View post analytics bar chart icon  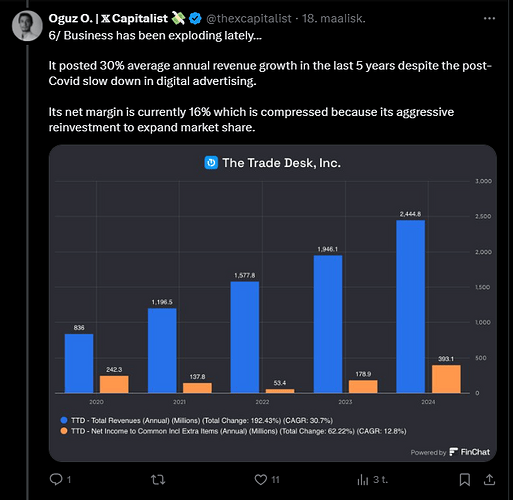[x=363, y=480]
